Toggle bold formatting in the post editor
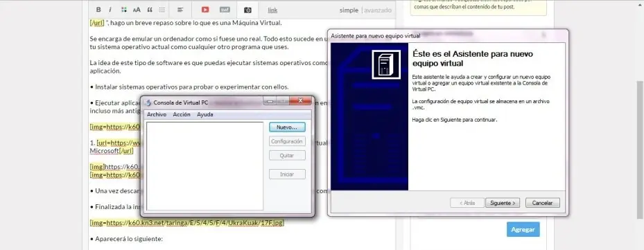 98,10
